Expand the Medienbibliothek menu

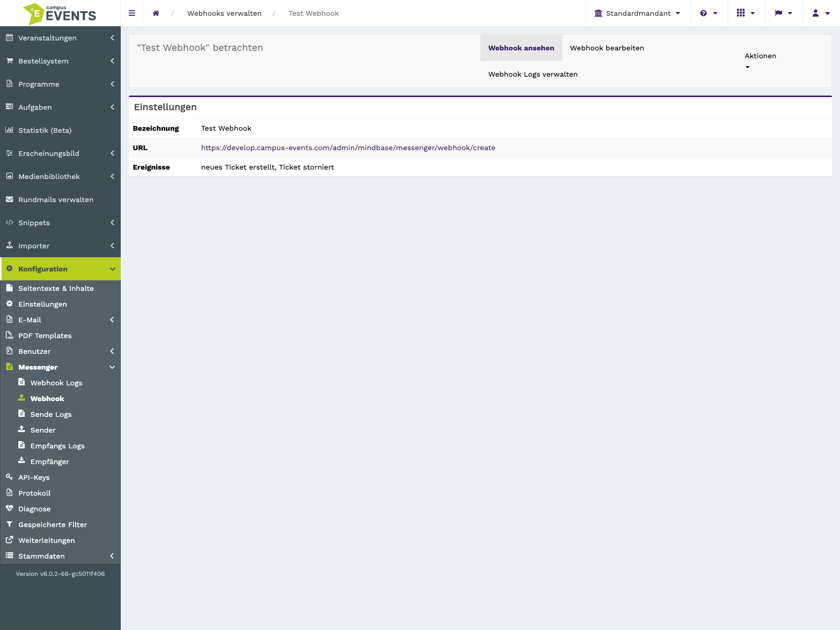pyautogui.click(x=60, y=176)
